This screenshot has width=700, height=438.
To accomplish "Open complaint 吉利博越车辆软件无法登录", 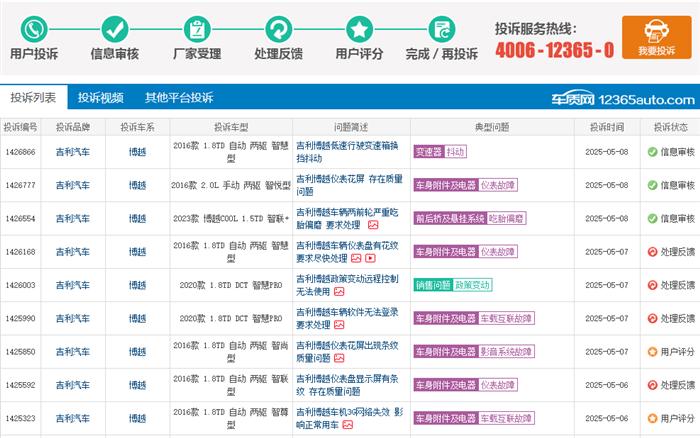I will (x=347, y=318).
